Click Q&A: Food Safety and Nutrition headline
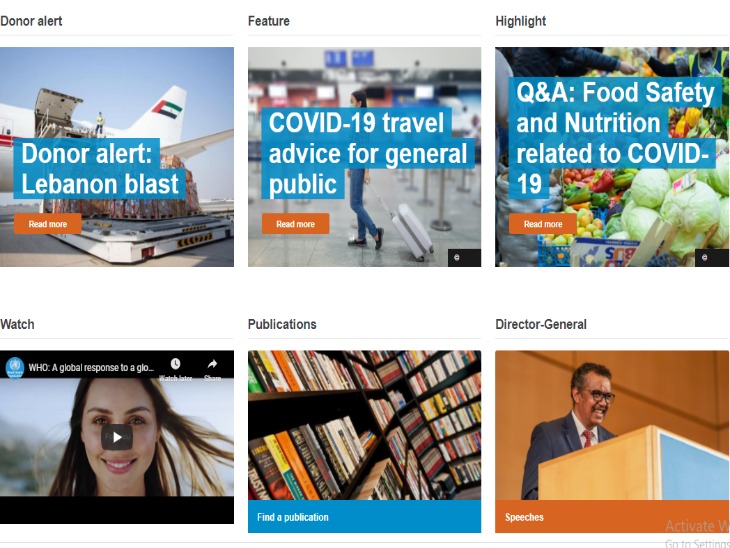The image size is (730, 548). 615,138
